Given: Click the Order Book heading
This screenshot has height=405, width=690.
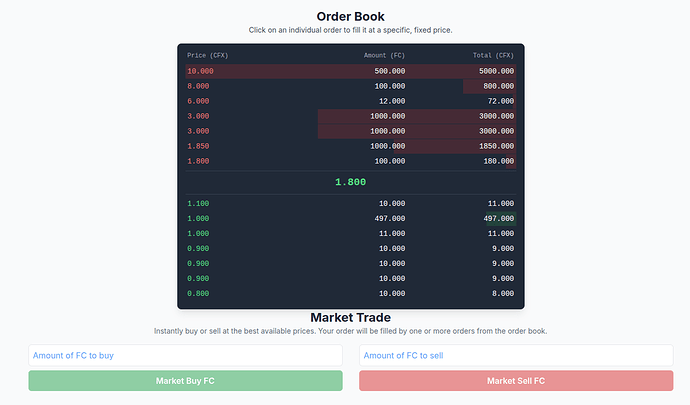Looking at the screenshot, I should pos(350,16).
